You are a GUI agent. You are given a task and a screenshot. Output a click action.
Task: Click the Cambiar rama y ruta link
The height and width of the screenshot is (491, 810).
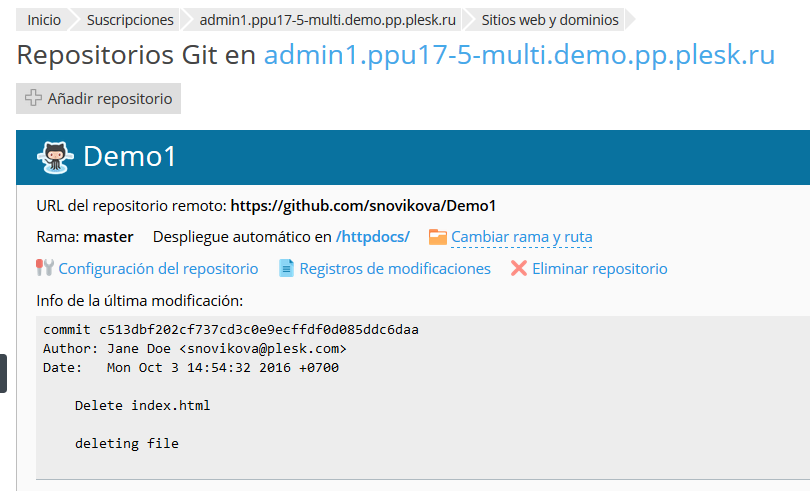521,237
